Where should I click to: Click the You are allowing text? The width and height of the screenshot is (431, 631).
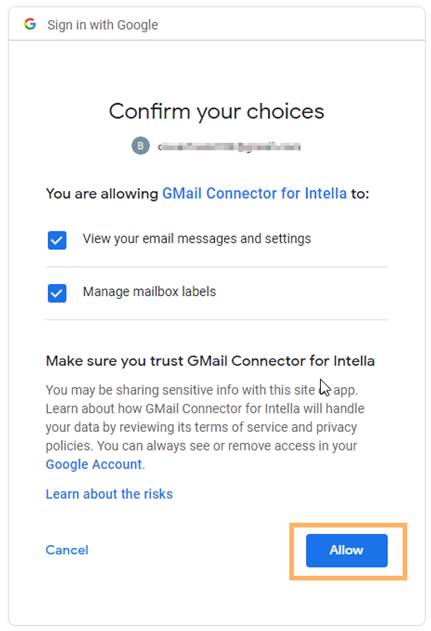pyautogui.click(x=102, y=194)
